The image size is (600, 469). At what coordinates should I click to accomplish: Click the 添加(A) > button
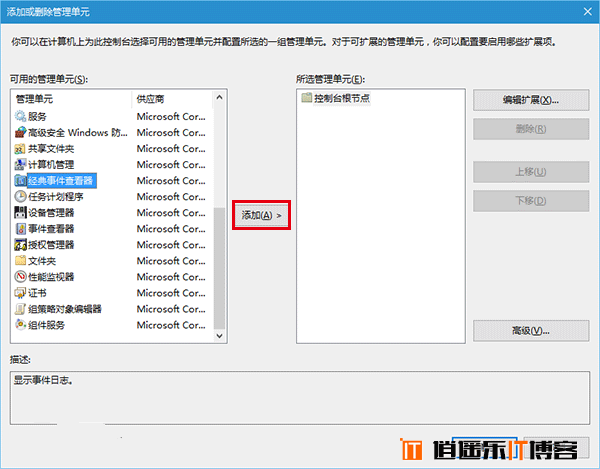(261, 215)
